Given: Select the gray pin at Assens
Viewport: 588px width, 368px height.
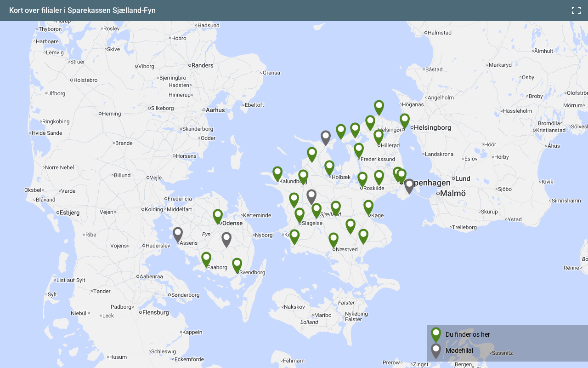Looking at the screenshot, I should point(178,234).
